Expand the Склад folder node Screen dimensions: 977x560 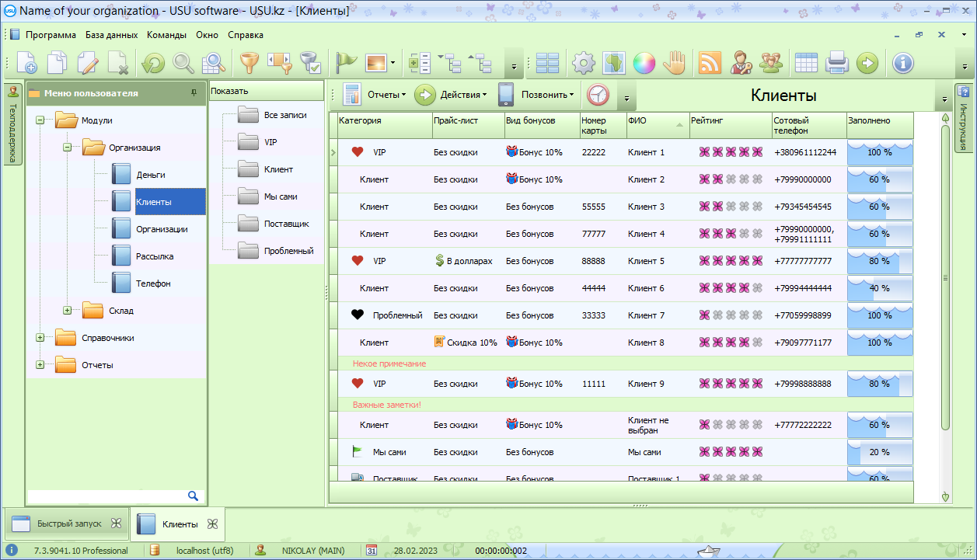tap(67, 311)
